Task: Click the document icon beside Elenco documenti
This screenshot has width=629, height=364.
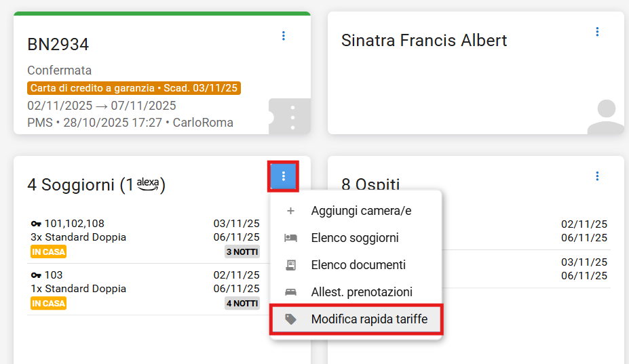Action: [290, 265]
